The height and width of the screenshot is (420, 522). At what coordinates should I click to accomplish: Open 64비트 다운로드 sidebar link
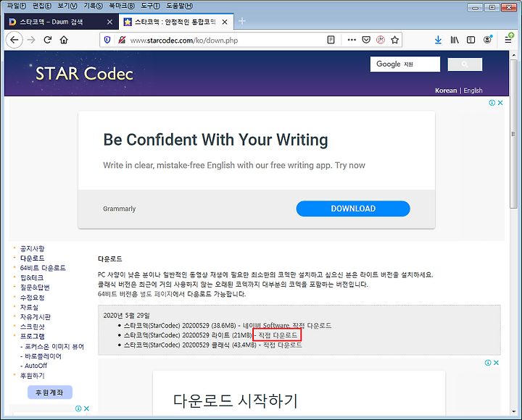[43, 268]
